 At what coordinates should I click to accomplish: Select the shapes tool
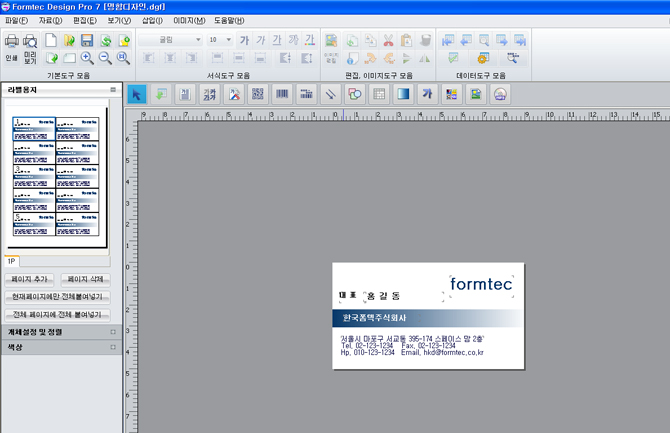(355, 94)
